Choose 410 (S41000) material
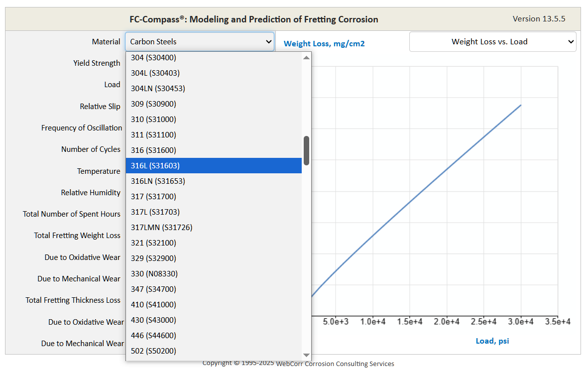The width and height of the screenshot is (588, 374). coord(214,305)
